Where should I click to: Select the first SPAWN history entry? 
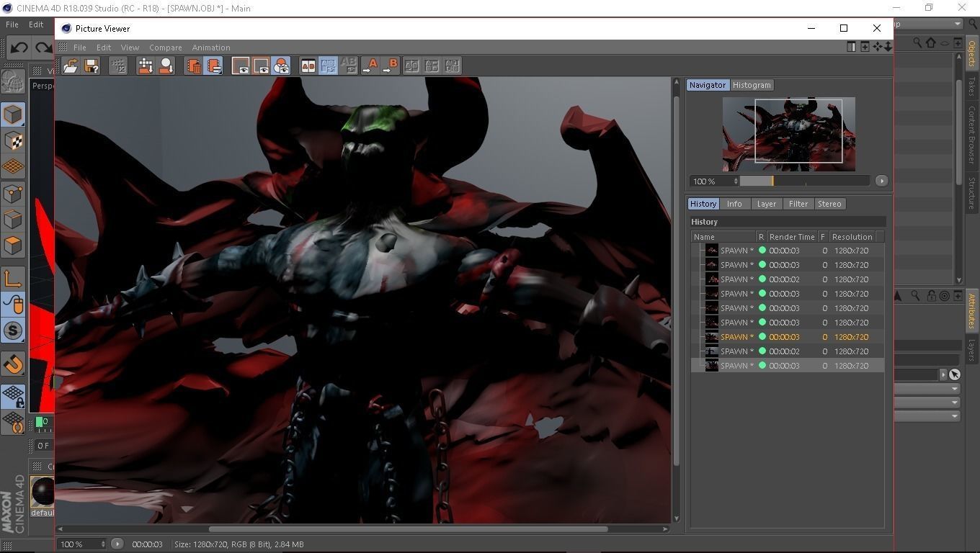click(787, 251)
